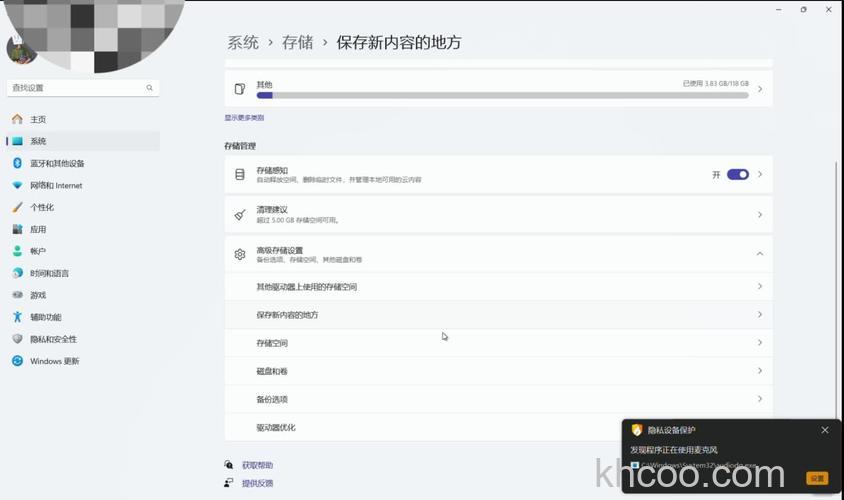Go back to 系统 in the breadcrumb

(x=243, y=43)
